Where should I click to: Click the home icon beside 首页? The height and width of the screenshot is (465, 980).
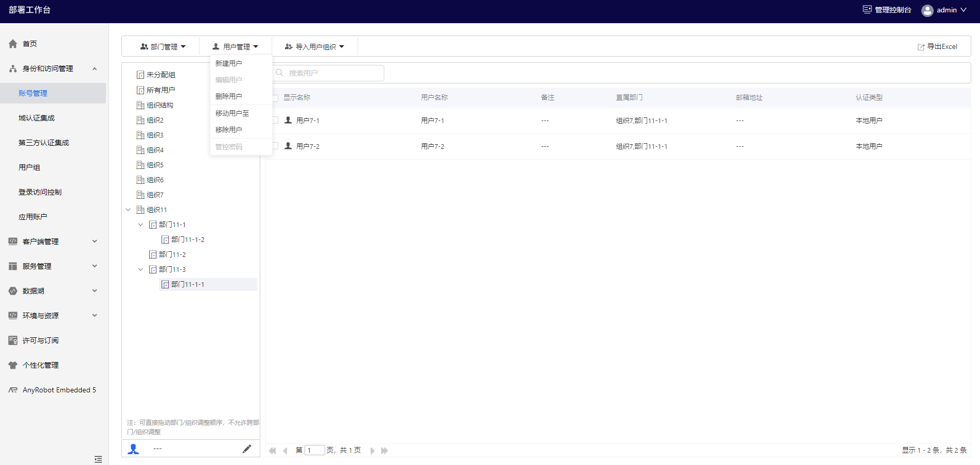(x=13, y=44)
